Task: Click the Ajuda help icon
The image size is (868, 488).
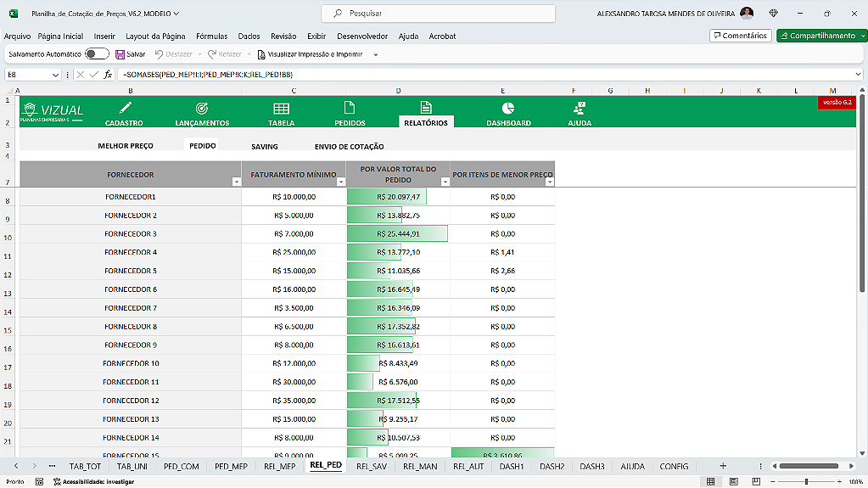Action: [x=580, y=109]
